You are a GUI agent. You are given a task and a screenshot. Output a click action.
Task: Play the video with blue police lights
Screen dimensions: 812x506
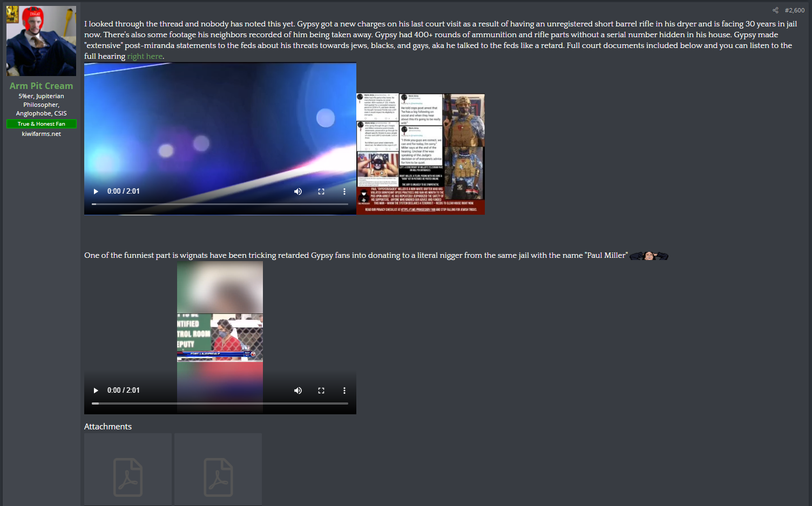(96, 192)
